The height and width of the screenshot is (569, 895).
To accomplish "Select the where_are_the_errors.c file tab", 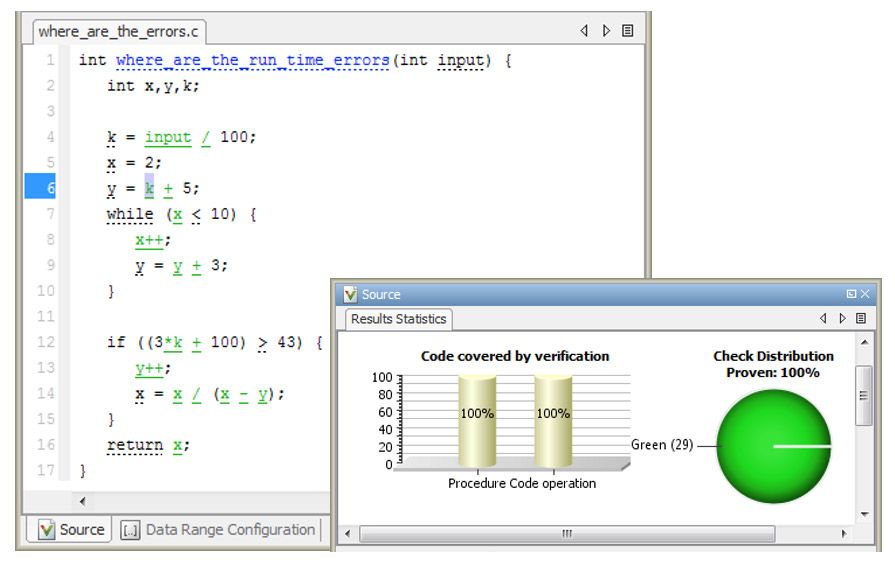I will tap(118, 31).
